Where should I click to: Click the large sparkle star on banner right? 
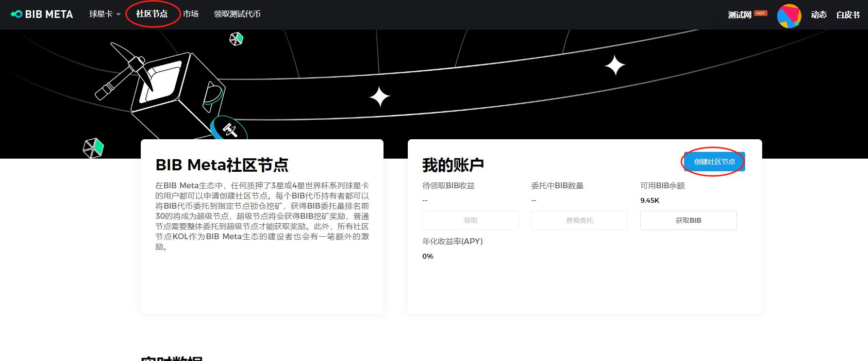(x=615, y=66)
